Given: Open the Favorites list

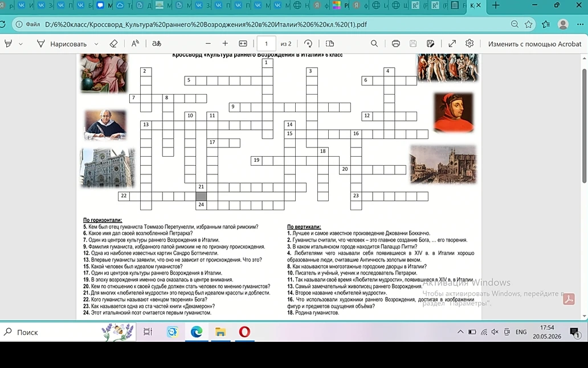Looking at the screenshot, I should click(x=546, y=24).
